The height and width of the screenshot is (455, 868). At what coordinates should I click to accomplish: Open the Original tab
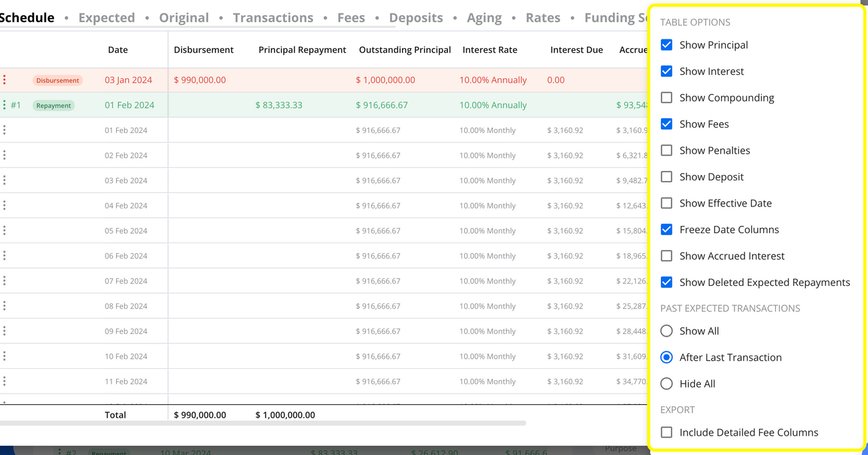184,17
